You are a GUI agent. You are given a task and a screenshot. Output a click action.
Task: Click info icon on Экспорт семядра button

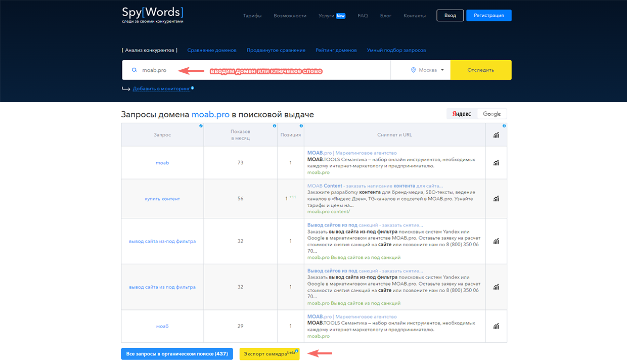click(x=297, y=351)
